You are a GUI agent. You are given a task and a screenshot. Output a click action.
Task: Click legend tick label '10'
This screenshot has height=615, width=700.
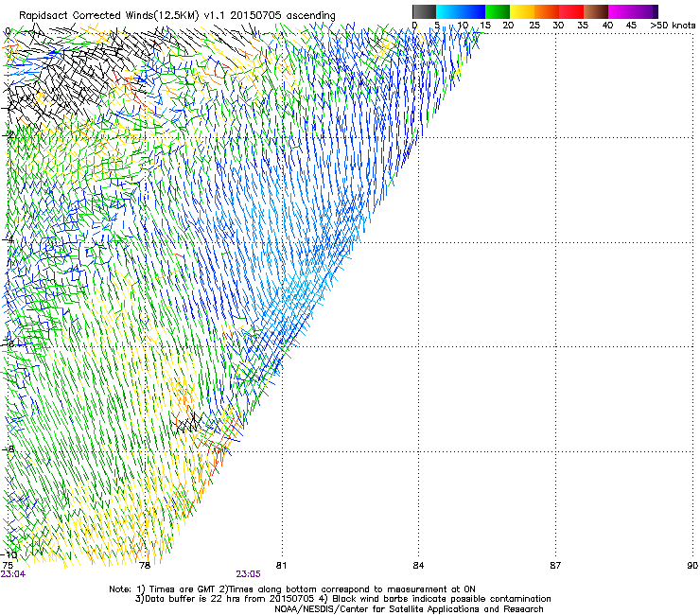(x=463, y=26)
